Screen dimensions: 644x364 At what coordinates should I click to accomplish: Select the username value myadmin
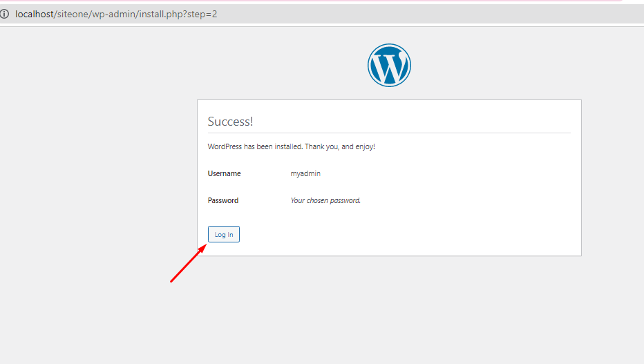(305, 173)
